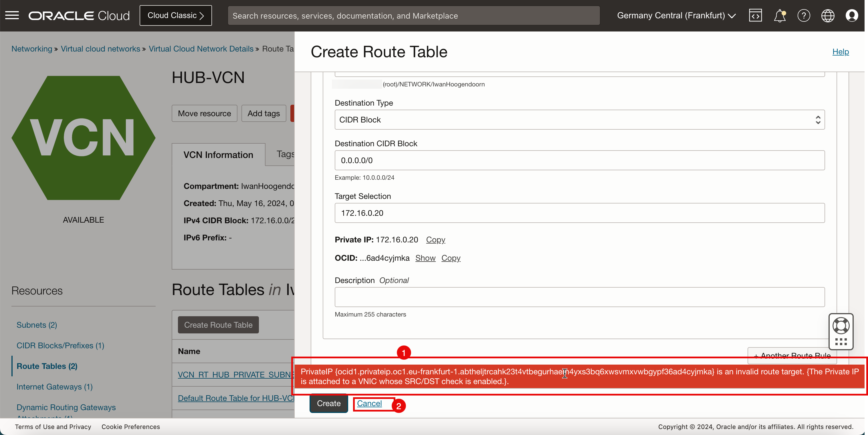Expand the Destination Type dropdown
Viewport: 868px width, 435px height.
[x=579, y=120]
